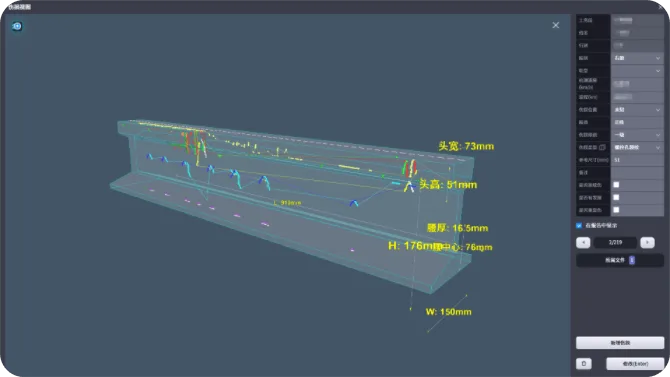Screen dimensions: 670x377
Task: Click the 头宽: 73mm dimension label
Action: (466, 146)
